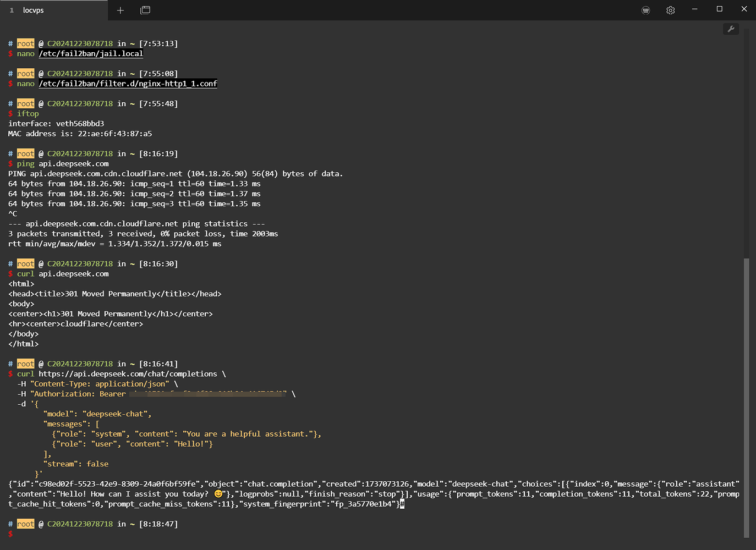The image size is (756, 550).
Task: Click the timestamp [7:55:08]
Action: (x=158, y=74)
